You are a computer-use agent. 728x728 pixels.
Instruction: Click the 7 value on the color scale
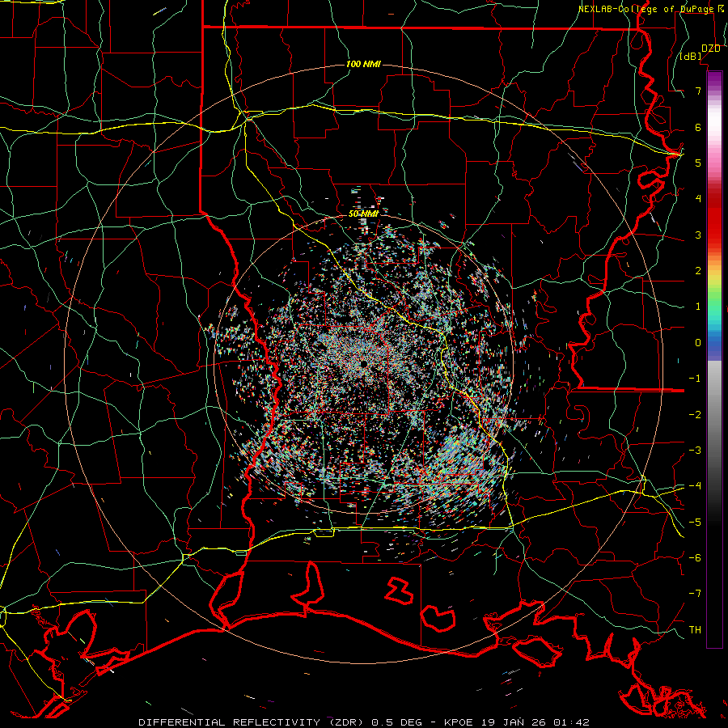[x=698, y=91]
